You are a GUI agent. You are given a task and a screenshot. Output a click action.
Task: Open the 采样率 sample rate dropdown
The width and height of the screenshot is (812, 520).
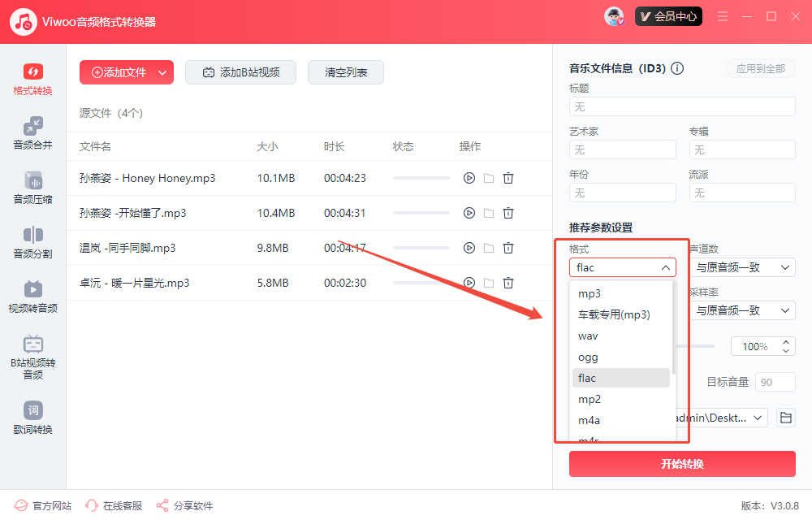(741, 310)
